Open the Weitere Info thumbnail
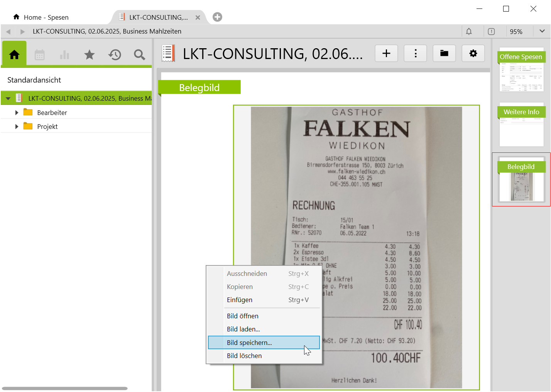 point(521,124)
